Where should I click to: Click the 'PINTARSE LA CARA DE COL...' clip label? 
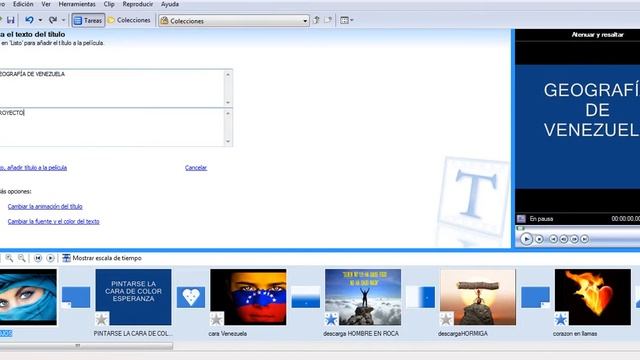coord(133,333)
